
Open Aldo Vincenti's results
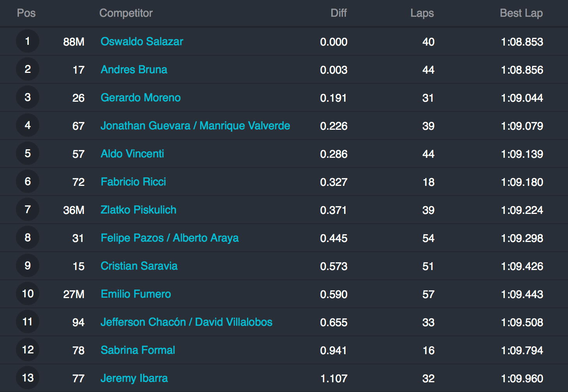pyautogui.click(x=132, y=154)
